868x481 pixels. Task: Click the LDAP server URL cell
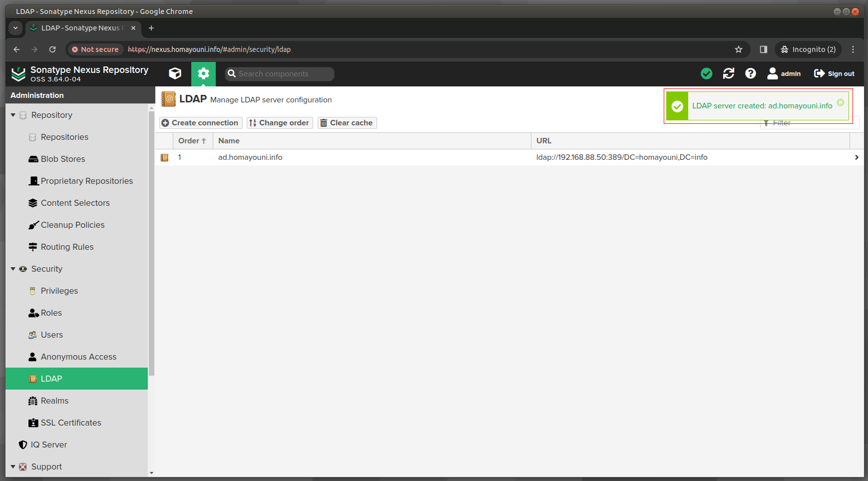pyautogui.click(x=622, y=157)
